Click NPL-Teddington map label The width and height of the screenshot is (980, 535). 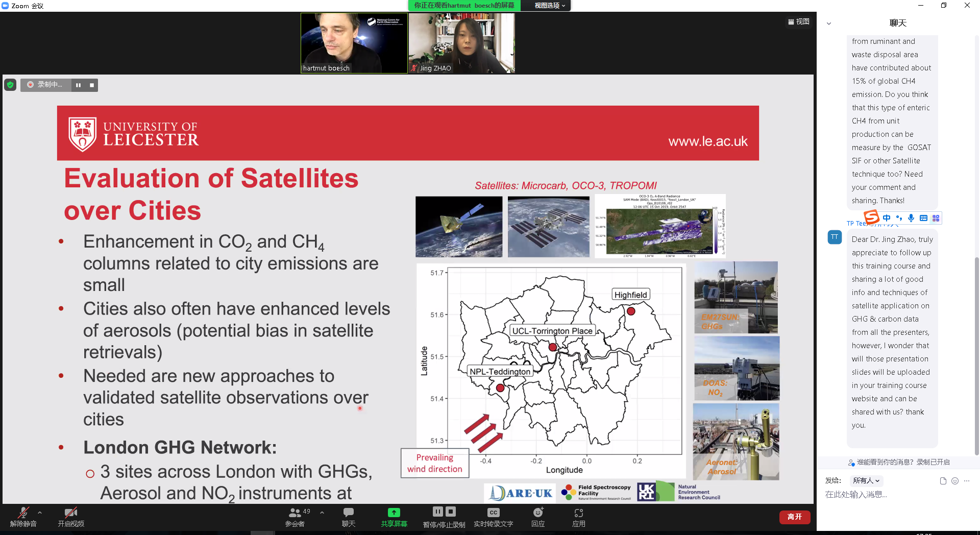tap(500, 372)
